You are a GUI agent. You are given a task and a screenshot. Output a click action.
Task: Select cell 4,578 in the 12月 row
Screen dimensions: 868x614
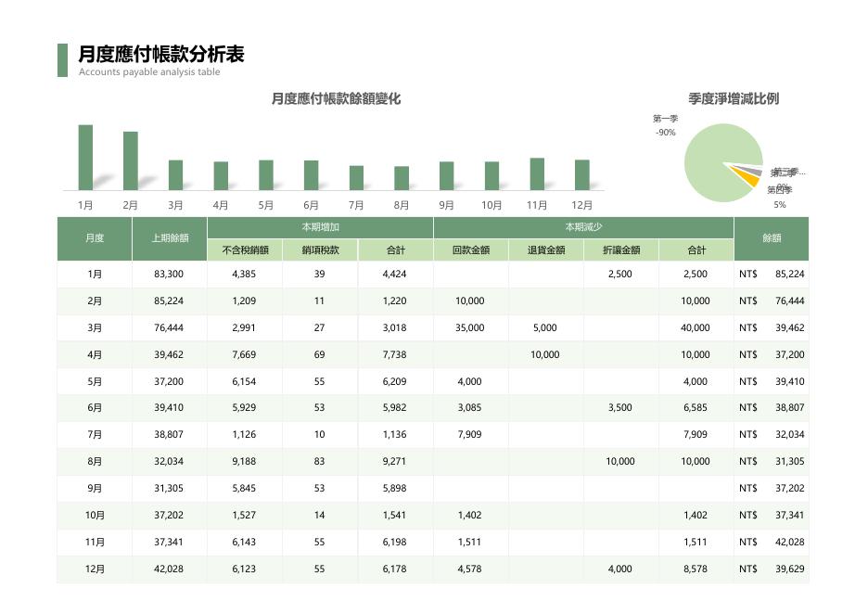[470, 569]
